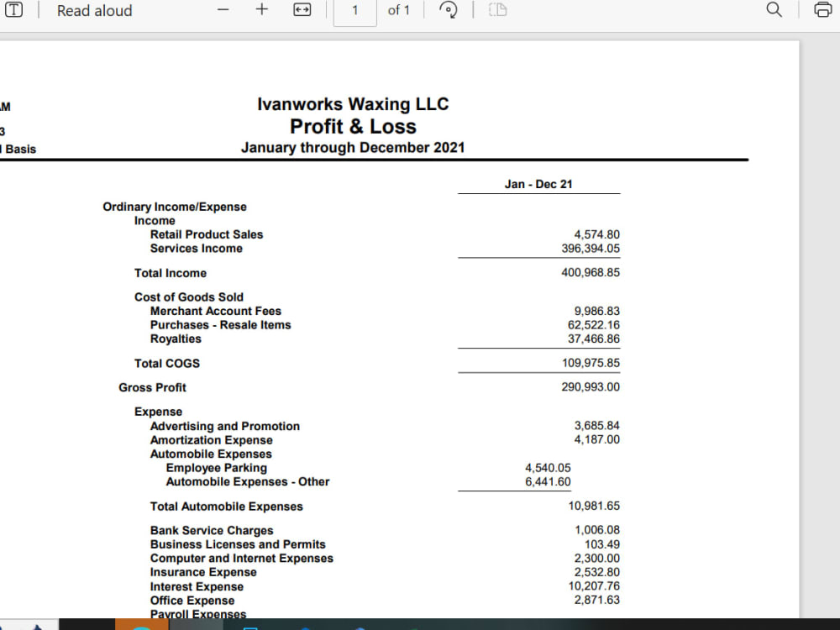Screen dimensions: 840x630
Task: Select the insurance value 2,532.80
Action: (x=596, y=573)
